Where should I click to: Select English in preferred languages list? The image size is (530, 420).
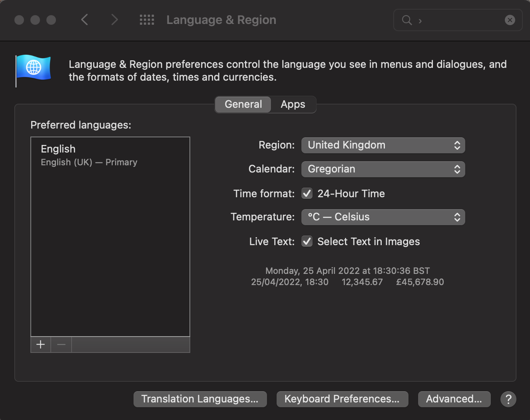(x=110, y=155)
